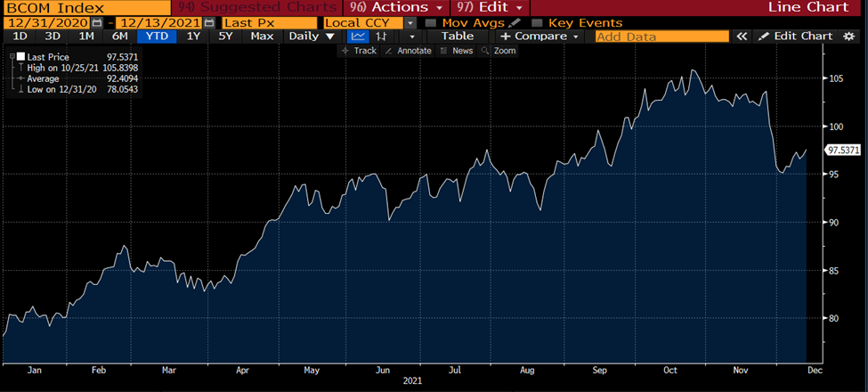This screenshot has height=392, width=868.
Task: Enable the Mov Avgs checkbox
Action: coord(432,22)
